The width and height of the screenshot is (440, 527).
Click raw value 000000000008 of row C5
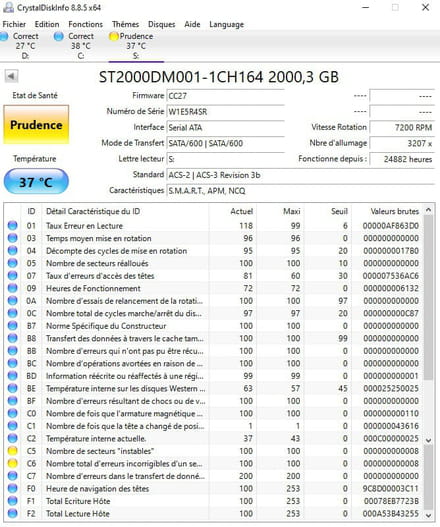[391, 451]
